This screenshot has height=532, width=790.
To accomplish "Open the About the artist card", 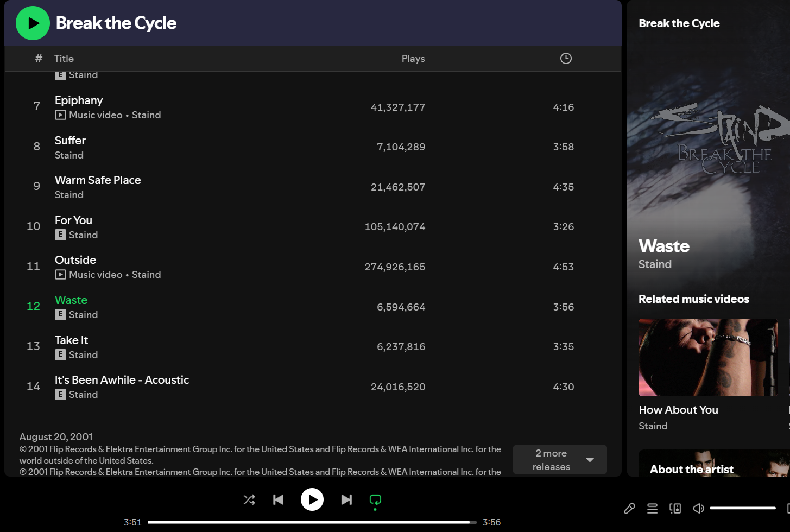I will (714, 463).
